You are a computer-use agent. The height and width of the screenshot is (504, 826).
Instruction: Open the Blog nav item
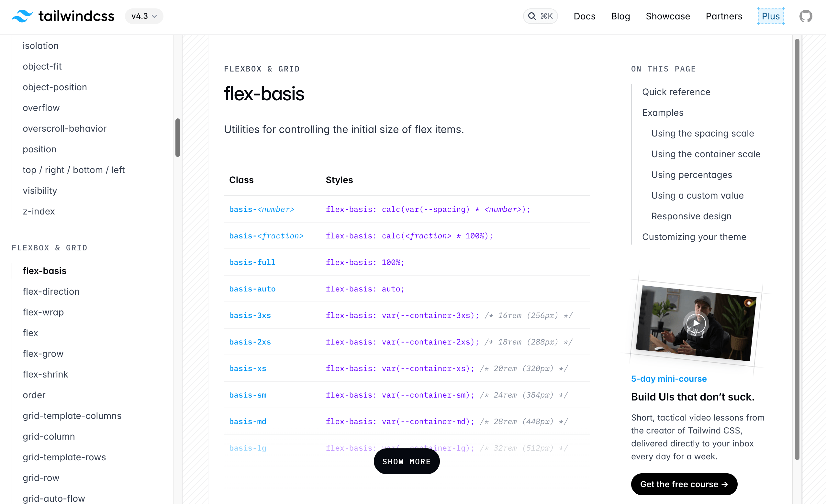pos(620,16)
